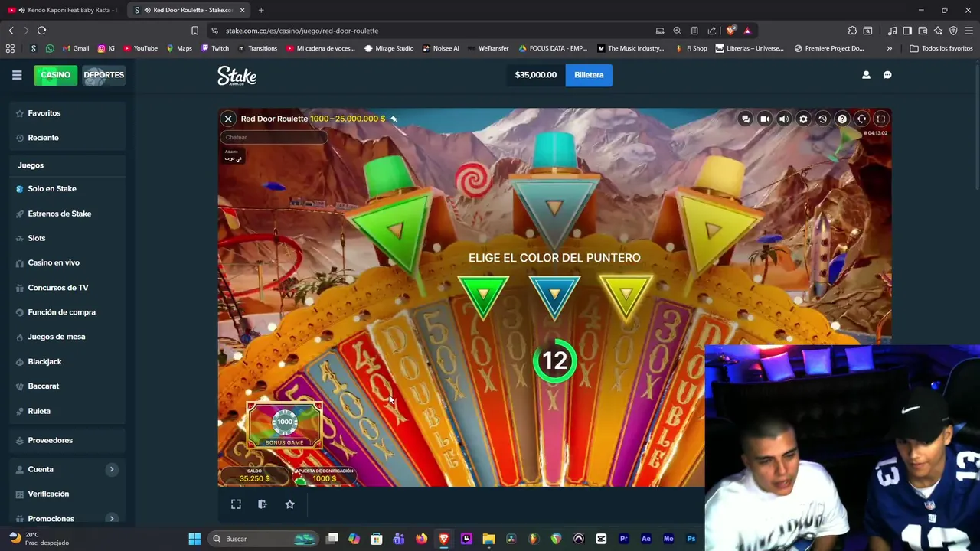Viewport: 980px width, 551px height.
Task: Open Blackjack category
Action: (67, 361)
